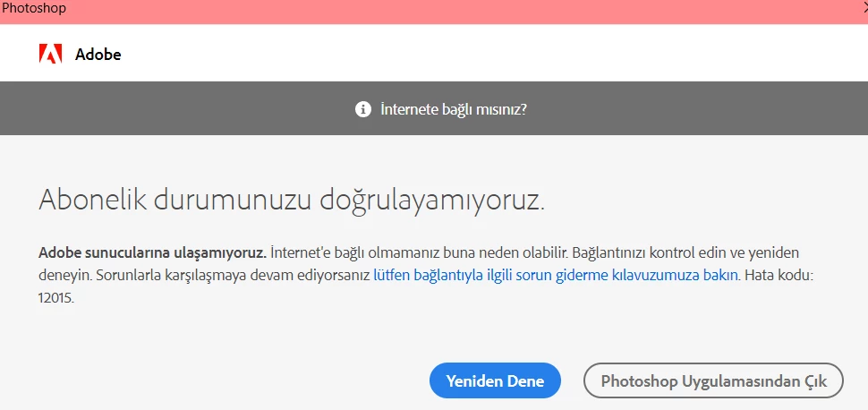The width and height of the screenshot is (868, 410).
Task: Click the İnternete bağlı mısınız? banner text
Action: tap(454, 109)
